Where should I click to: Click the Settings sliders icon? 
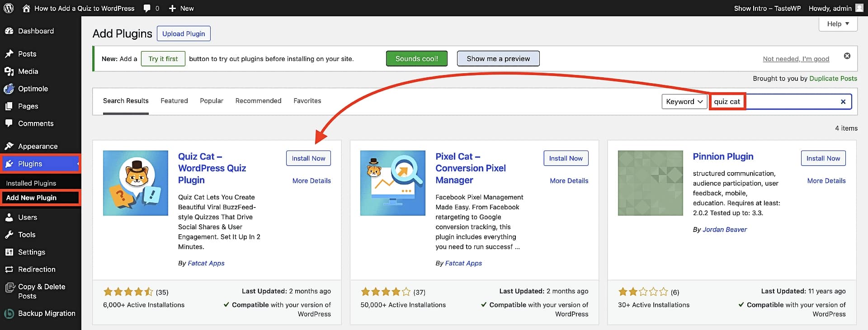coord(9,252)
